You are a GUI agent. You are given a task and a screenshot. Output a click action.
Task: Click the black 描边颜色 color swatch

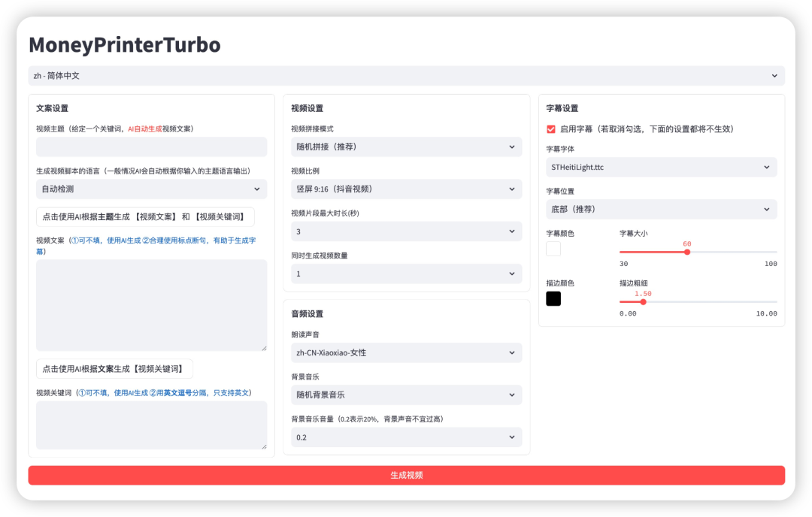[x=553, y=298]
